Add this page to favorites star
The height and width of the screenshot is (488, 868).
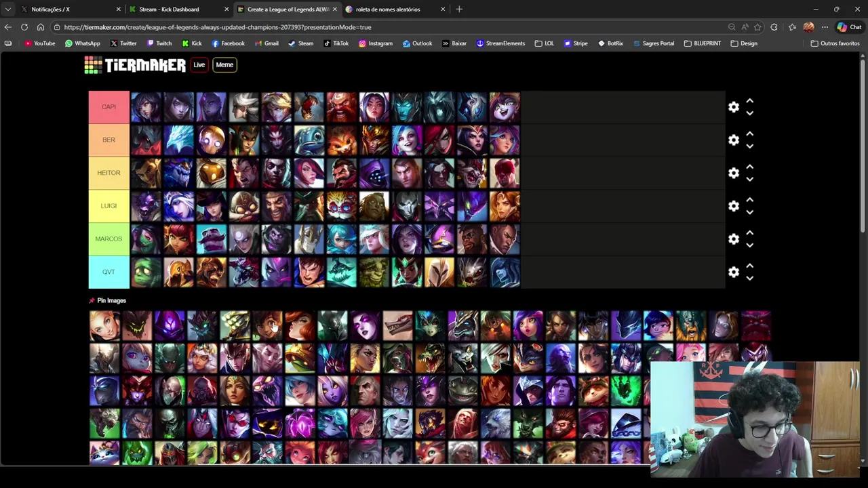pyautogui.click(x=757, y=27)
